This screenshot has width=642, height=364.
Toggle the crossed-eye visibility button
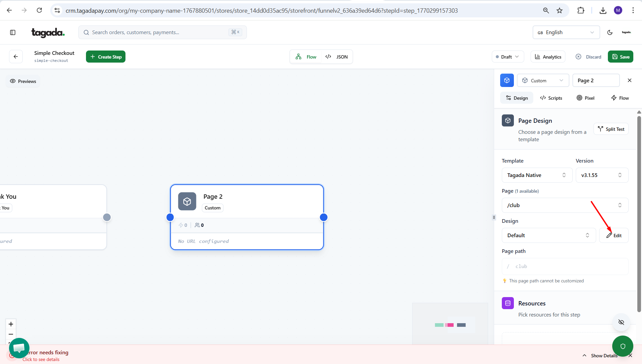(x=621, y=322)
